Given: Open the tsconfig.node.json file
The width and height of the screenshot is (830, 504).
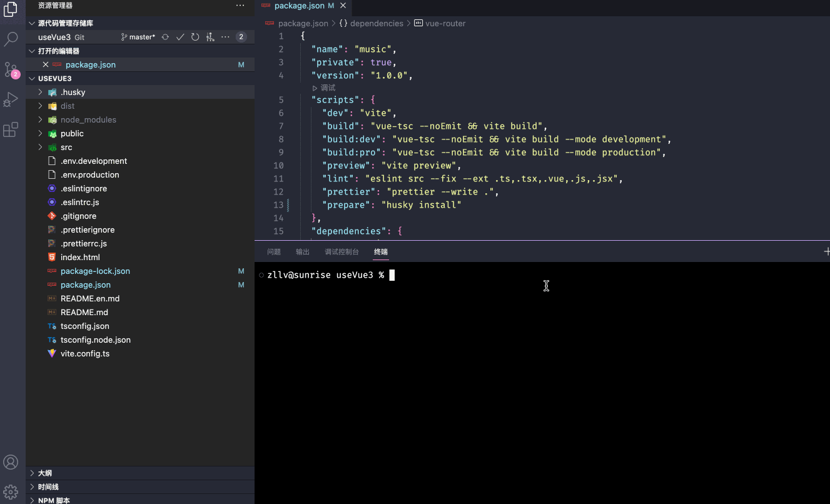Looking at the screenshot, I should (x=140, y=340).
